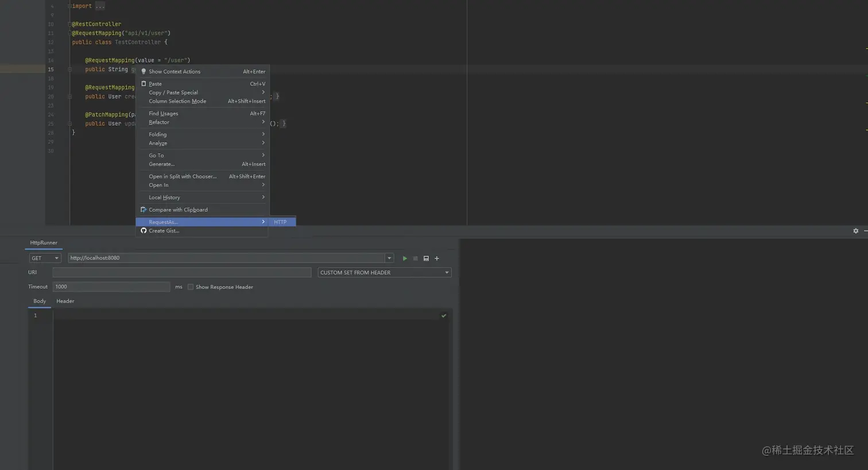Choose HTTP from RequestAs submenu
The image size is (868, 470).
(282, 222)
